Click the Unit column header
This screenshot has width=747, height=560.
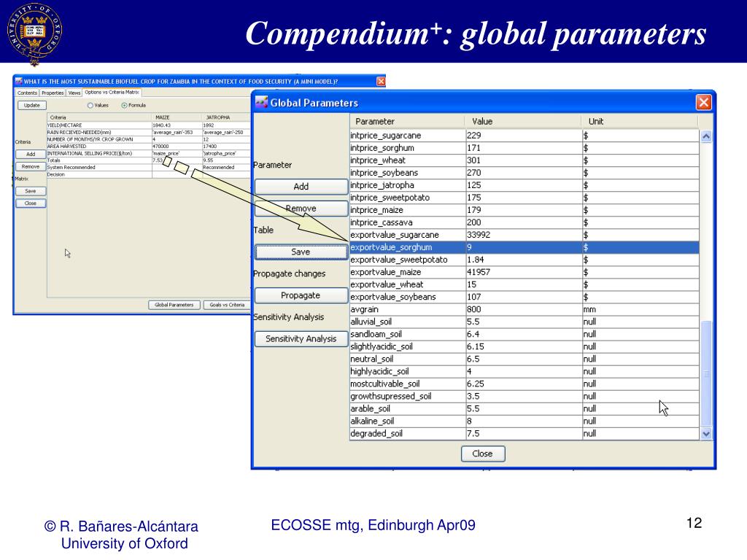pos(640,122)
